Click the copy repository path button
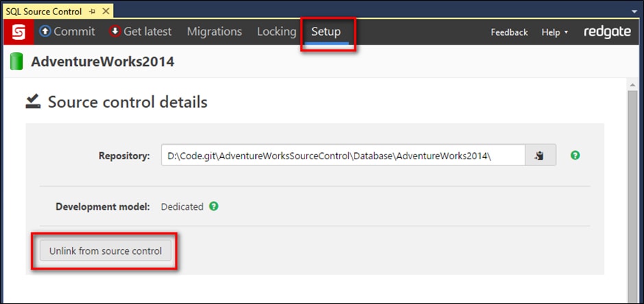This screenshot has height=304, width=644. 540,155
